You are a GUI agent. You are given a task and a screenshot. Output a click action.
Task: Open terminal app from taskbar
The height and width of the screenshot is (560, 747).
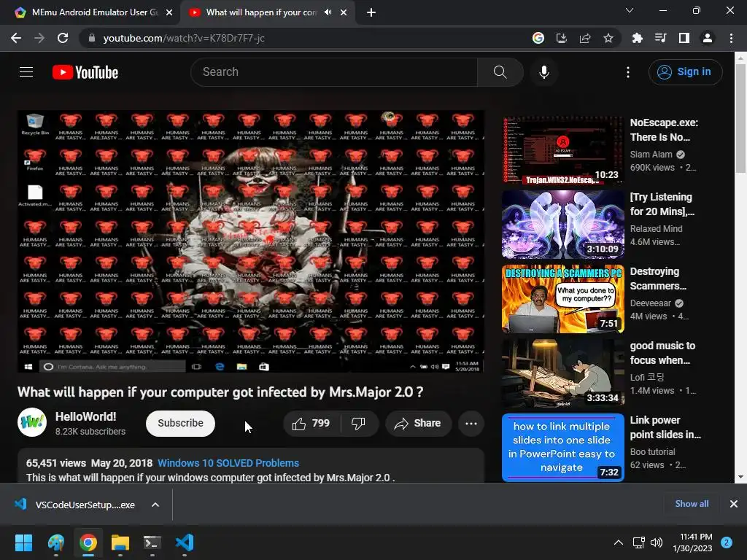152,542
